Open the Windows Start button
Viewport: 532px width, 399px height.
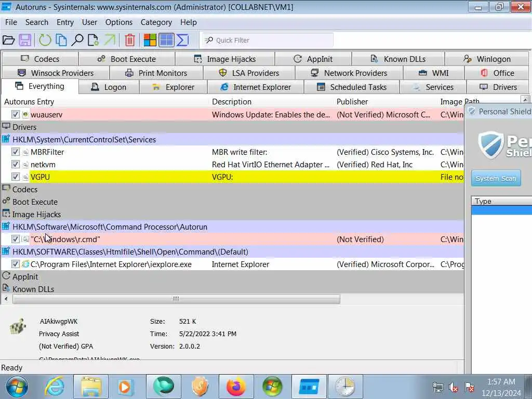click(x=17, y=387)
